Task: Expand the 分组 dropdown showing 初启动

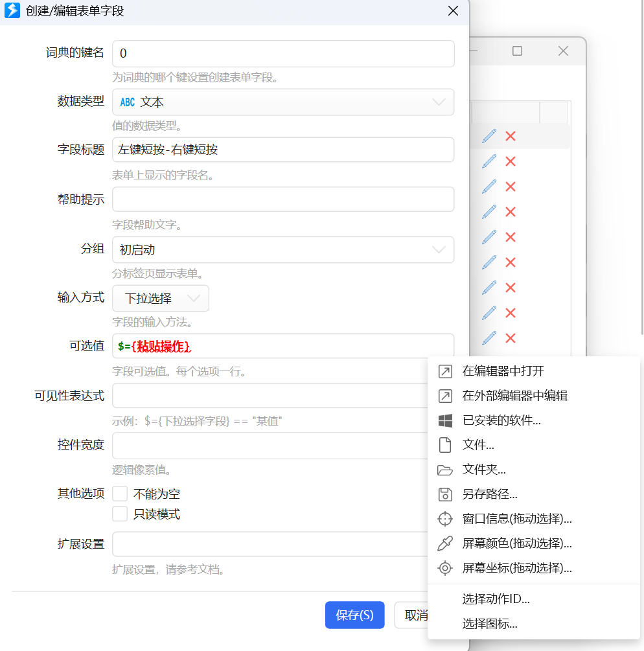Action: pos(283,250)
